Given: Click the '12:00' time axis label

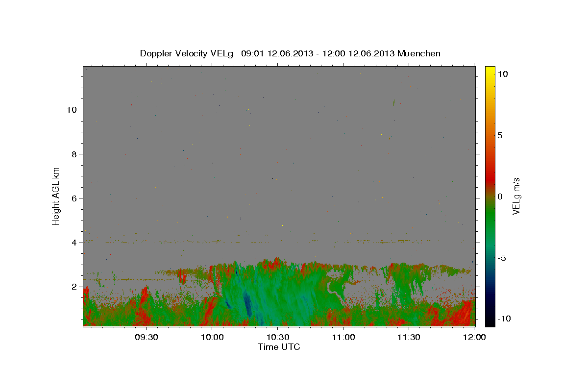Looking at the screenshot, I should [474, 337].
